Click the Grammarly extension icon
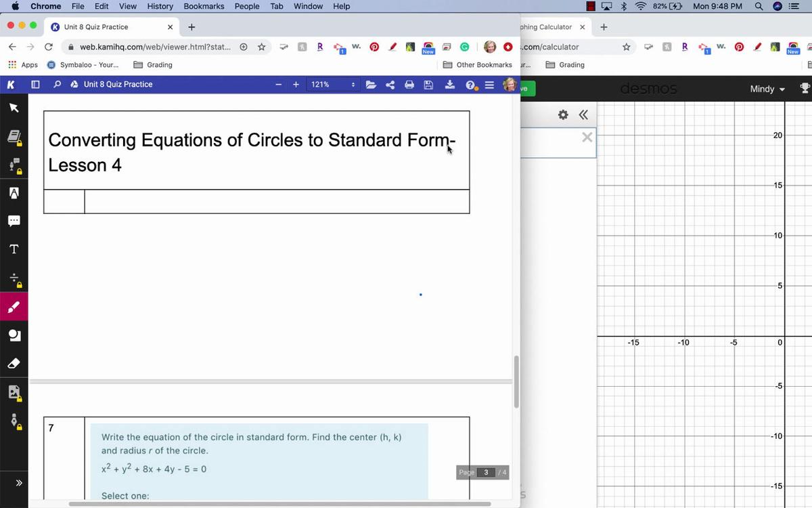812x508 pixels. pyautogui.click(x=465, y=47)
